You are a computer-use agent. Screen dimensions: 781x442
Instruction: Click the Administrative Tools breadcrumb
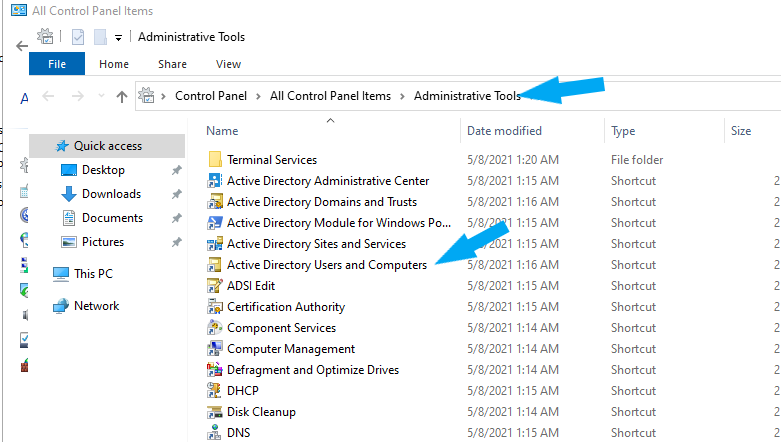click(467, 96)
